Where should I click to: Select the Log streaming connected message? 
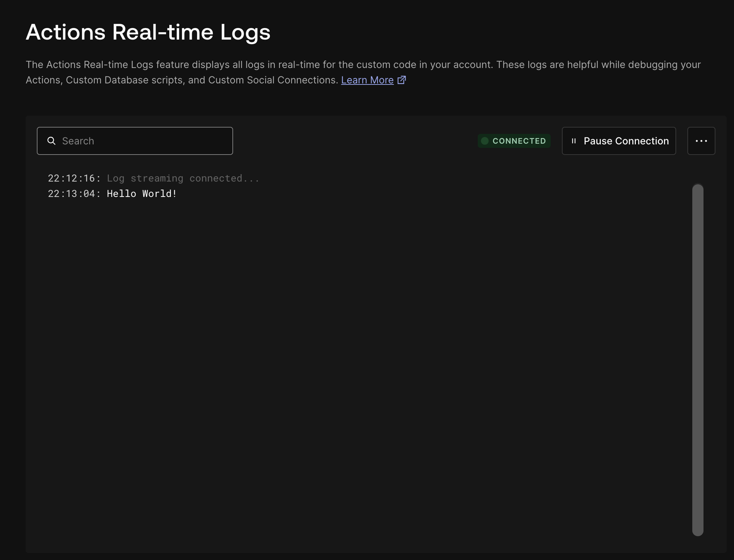[183, 178]
